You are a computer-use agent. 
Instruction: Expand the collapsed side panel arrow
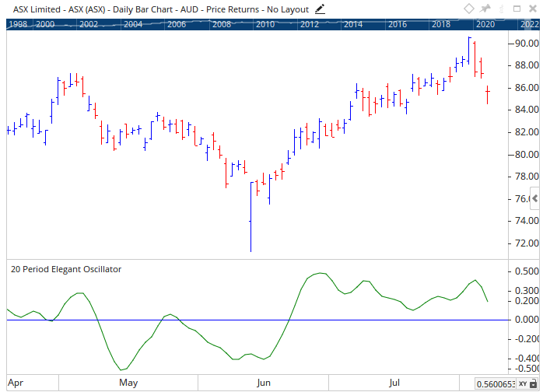pyautogui.click(x=534, y=199)
